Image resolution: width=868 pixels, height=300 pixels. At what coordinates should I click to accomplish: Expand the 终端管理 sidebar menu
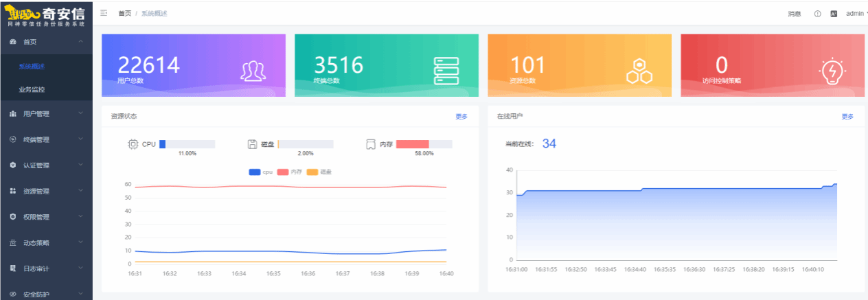tap(46, 140)
